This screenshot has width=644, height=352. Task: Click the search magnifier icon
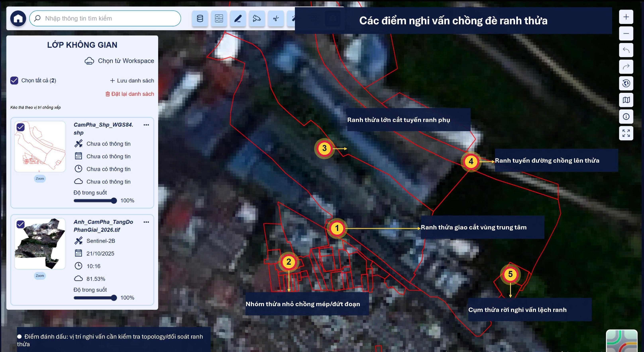pos(37,18)
